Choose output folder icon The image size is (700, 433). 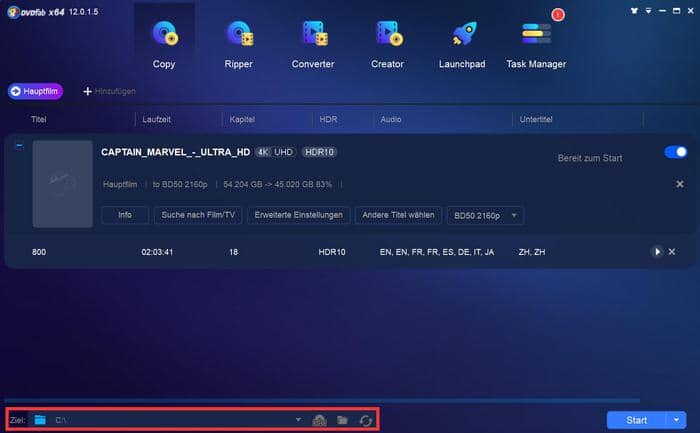point(342,420)
